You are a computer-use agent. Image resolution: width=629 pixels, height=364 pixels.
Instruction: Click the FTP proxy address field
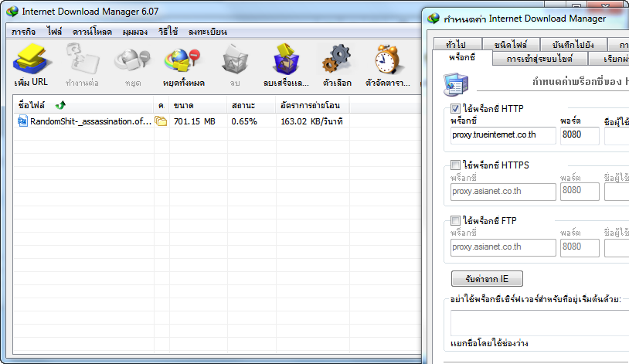coord(503,247)
